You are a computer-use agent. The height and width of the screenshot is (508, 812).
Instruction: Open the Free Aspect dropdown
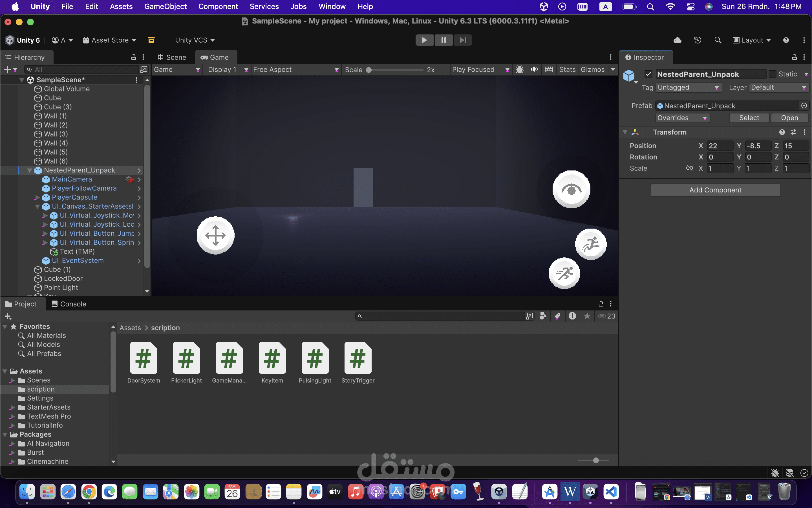tap(295, 69)
